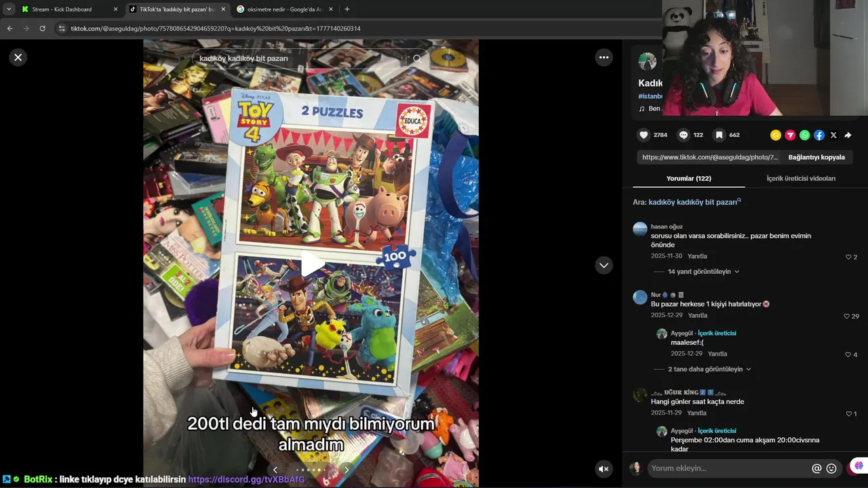Mention a user with @ icon
The image size is (868, 488).
click(x=816, y=468)
